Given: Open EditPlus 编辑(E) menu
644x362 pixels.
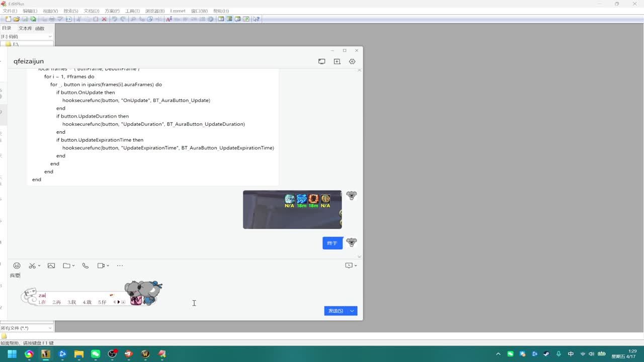Looking at the screenshot, I should tap(30, 11).
